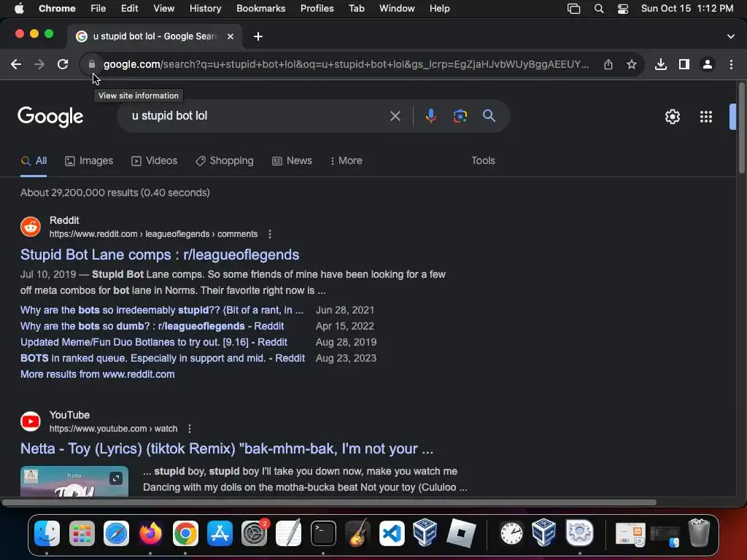Open search Tools options
The width and height of the screenshot is (747, 560).
[483, 161]
